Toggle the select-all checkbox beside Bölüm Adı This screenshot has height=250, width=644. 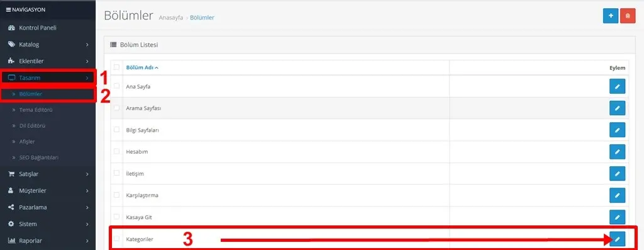tap(116, 67)
